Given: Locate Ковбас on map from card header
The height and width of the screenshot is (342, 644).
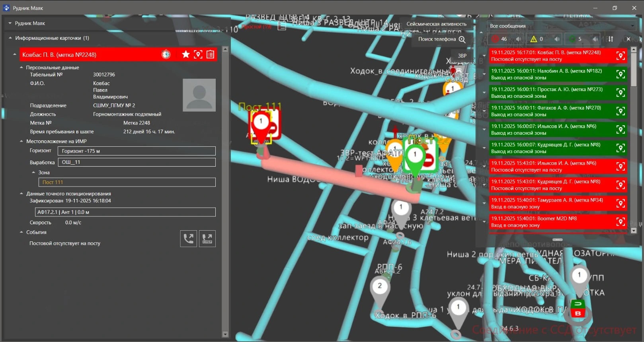Looking at the screenshot, I should (x=198, y=54).
